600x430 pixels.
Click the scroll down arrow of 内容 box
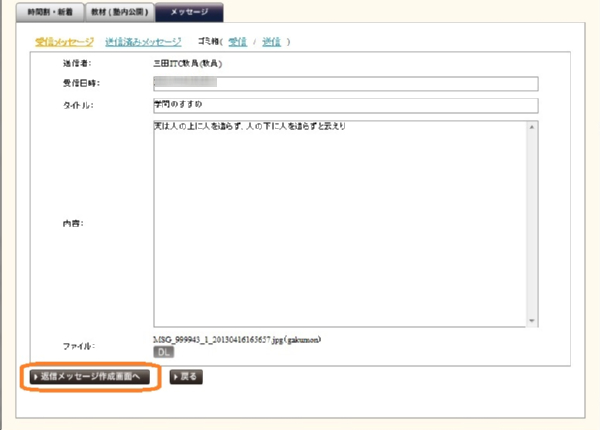pos(533,321)
